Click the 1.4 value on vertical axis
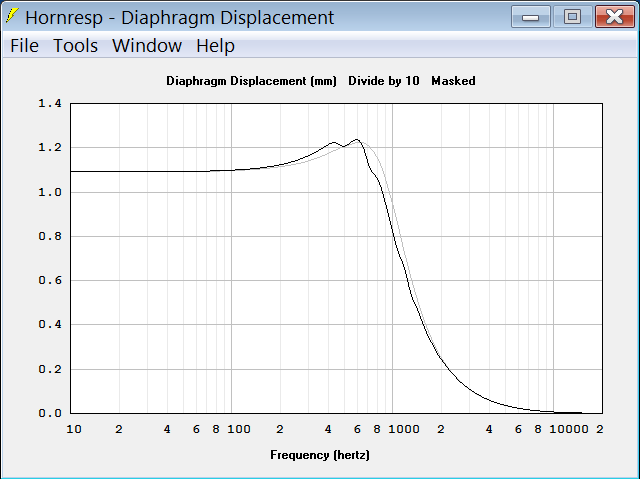The height and width of the screenshot is (479, 641). tap(50, 103)
